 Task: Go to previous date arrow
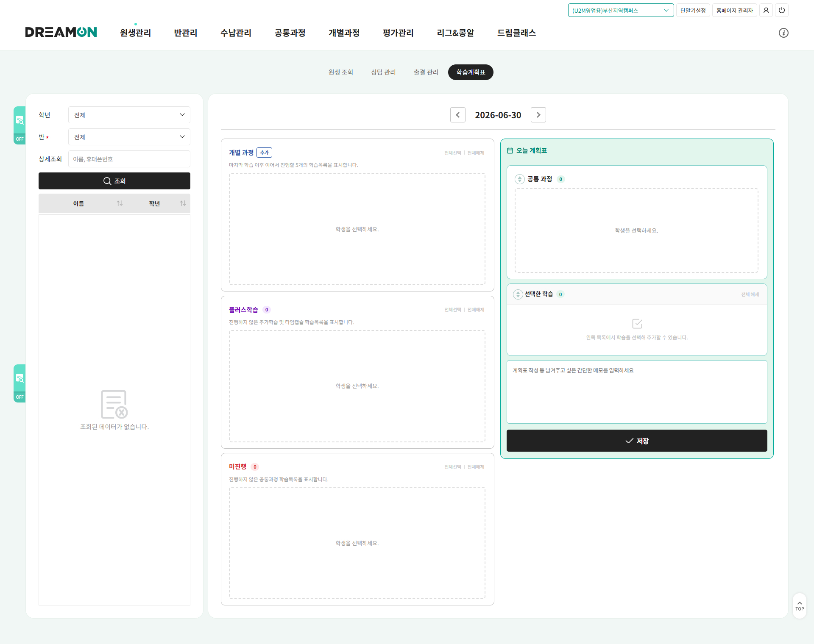click(458, 115)
